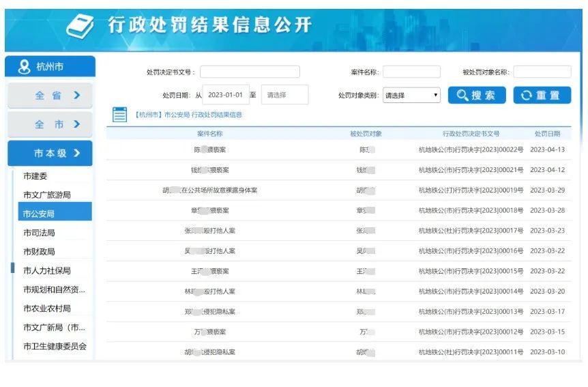Expand the 全市 section
The image size is (588, 387).
click(50, 124)
